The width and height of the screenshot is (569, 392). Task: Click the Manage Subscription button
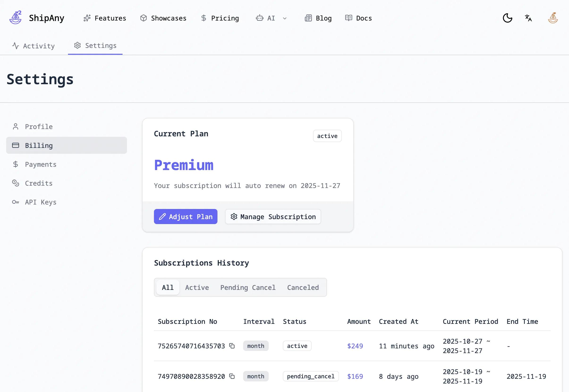pos(273,217)
